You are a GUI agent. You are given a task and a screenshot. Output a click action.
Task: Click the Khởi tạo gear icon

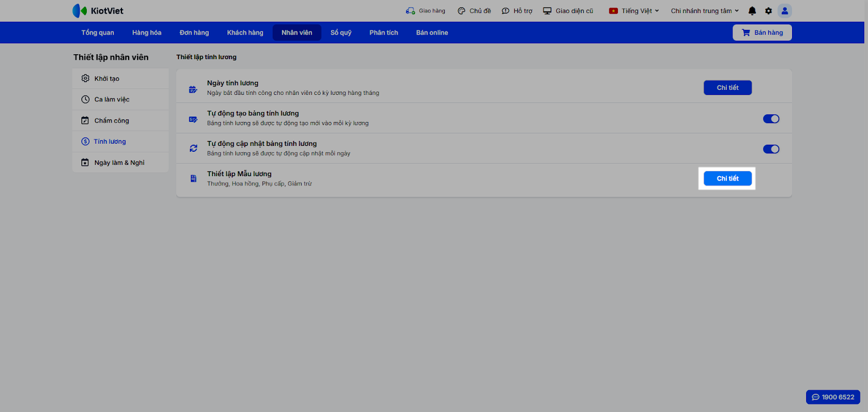pyautogui.click(x=85, y=79)
